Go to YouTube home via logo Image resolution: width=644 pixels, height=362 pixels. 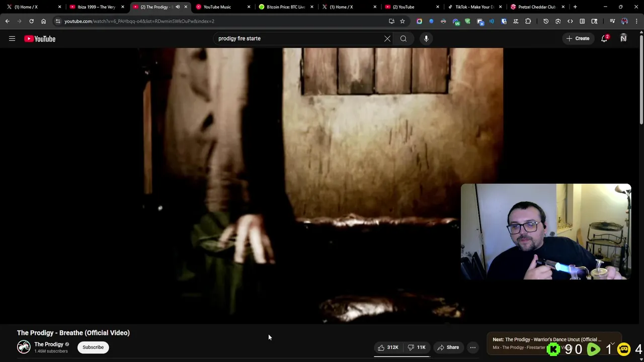(40, 39)
